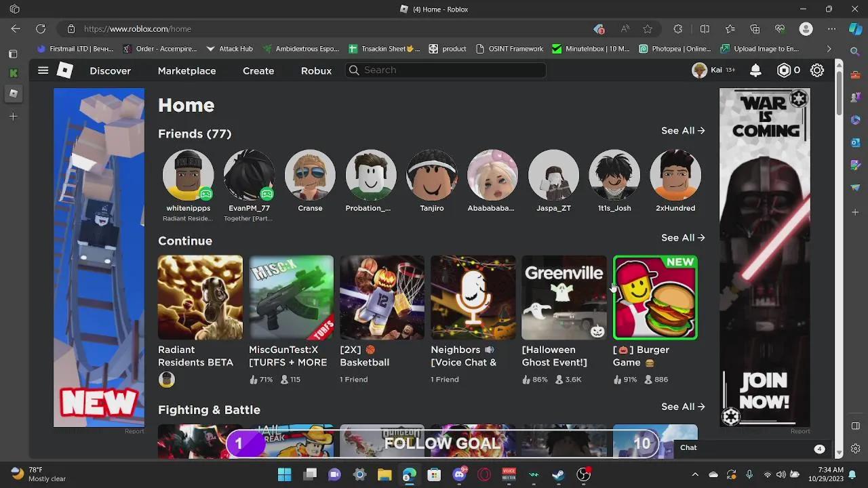Click the microphone icon in the system tray
Image resolution: width=868 pixels, height=488 pixels.
pos(749,474)
